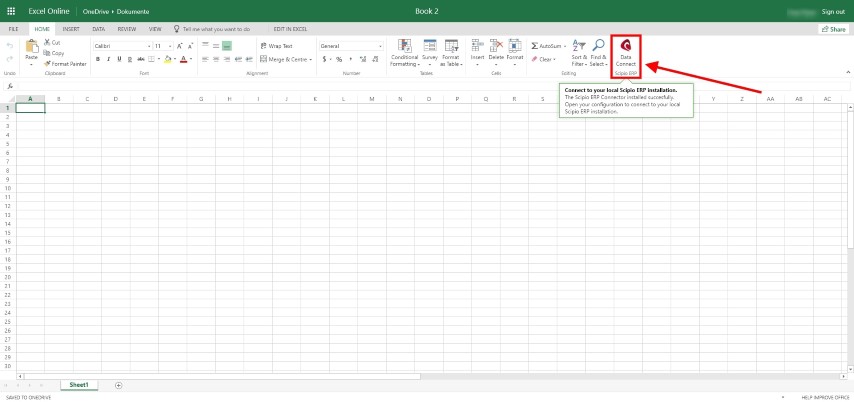Screen dimensions: 854x402
Task: Toggle bold formatting
Action: coord(97,59)
